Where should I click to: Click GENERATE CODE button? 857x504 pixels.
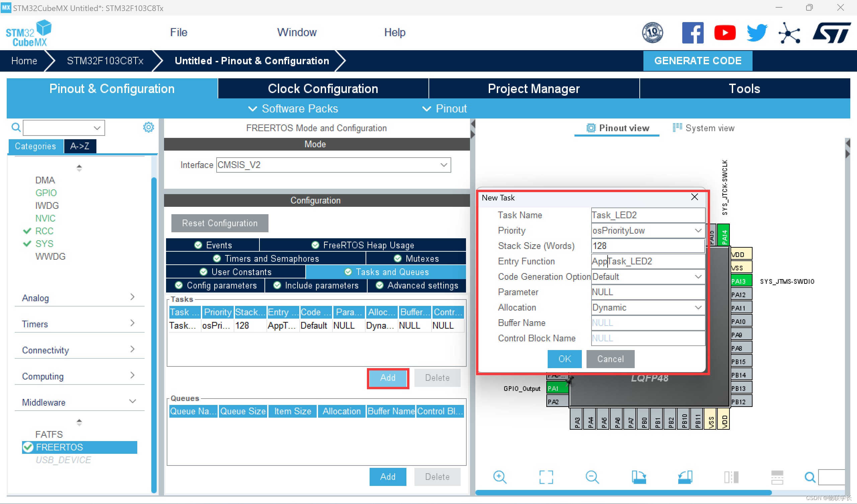click(x=697, y=61)
